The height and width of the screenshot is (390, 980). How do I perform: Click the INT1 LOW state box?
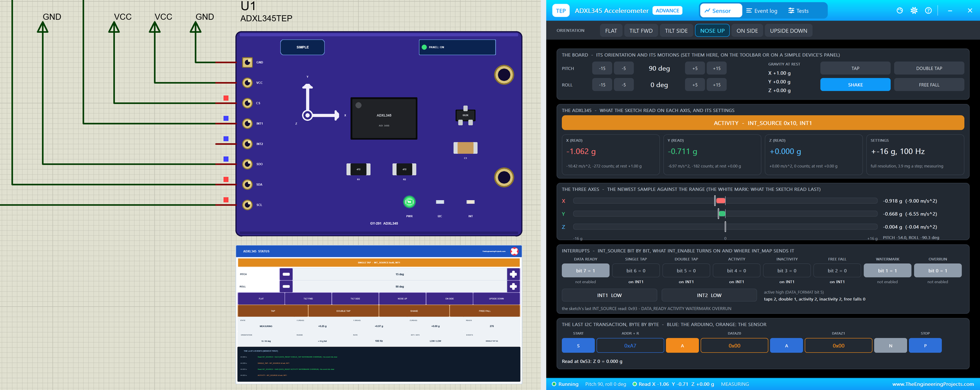609,295
